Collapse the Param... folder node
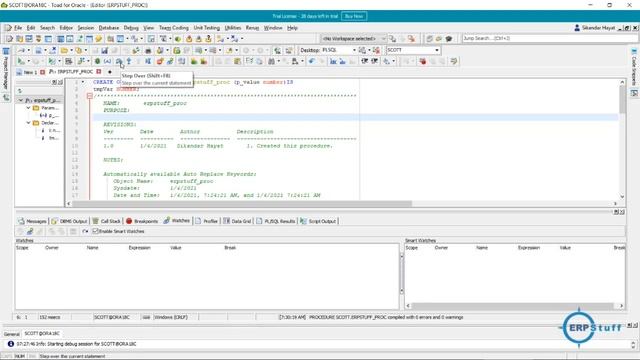Screen dimensions: 640x360 pos(28,108)
